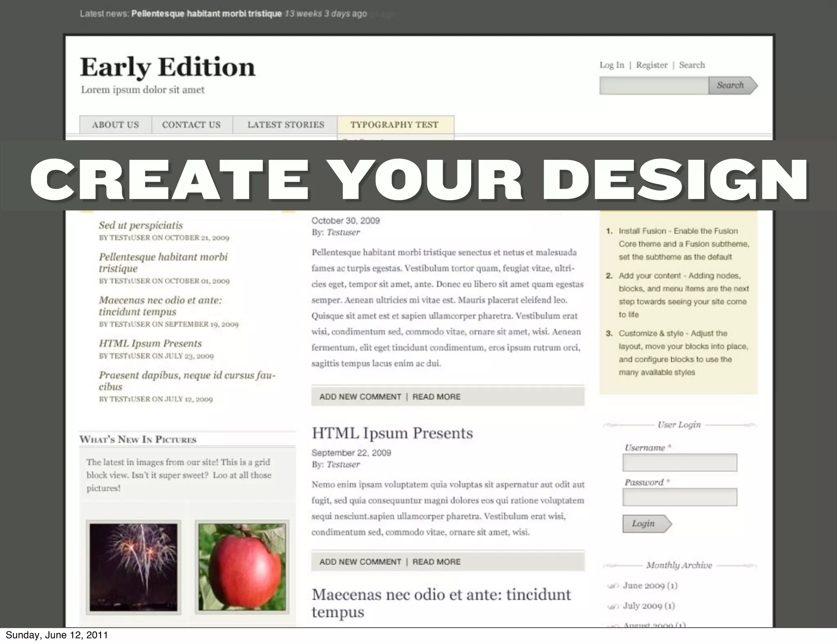
Task: Open the Sed ut perspiciatis story link
Action: coord(141,225)
